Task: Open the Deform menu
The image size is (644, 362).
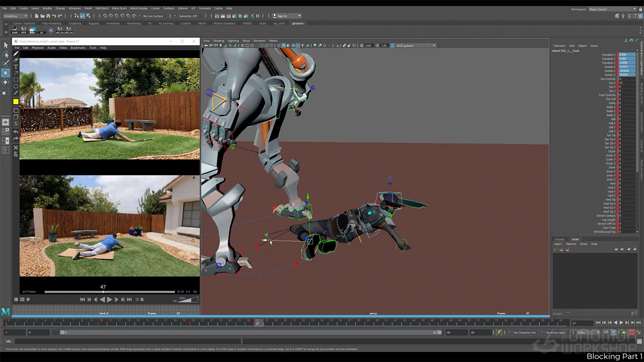Action: point(182,9)
